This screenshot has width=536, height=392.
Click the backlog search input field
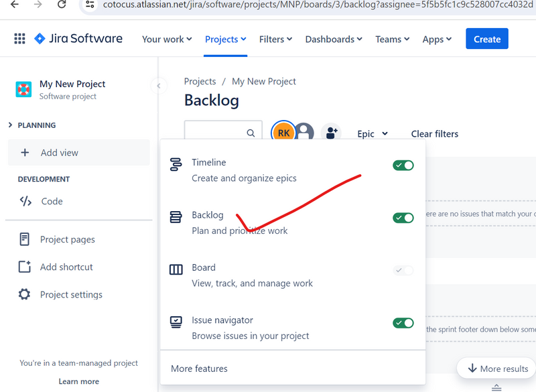(x=214, y=133)
